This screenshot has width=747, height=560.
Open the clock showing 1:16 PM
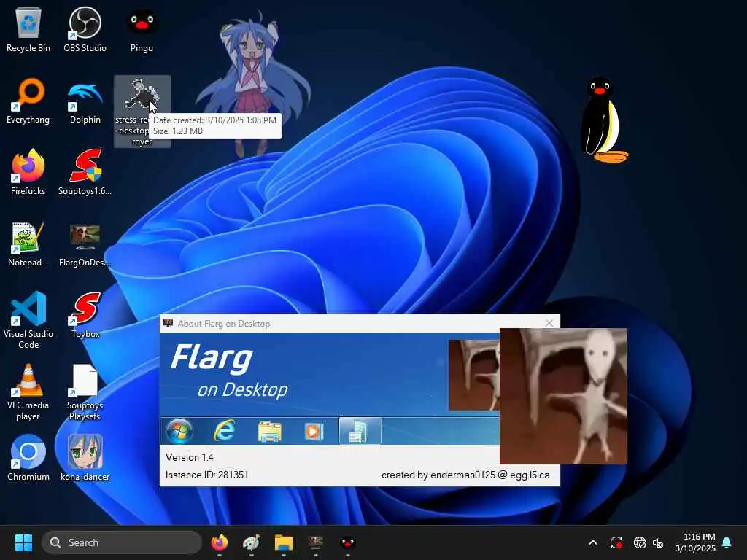[695, 542]
